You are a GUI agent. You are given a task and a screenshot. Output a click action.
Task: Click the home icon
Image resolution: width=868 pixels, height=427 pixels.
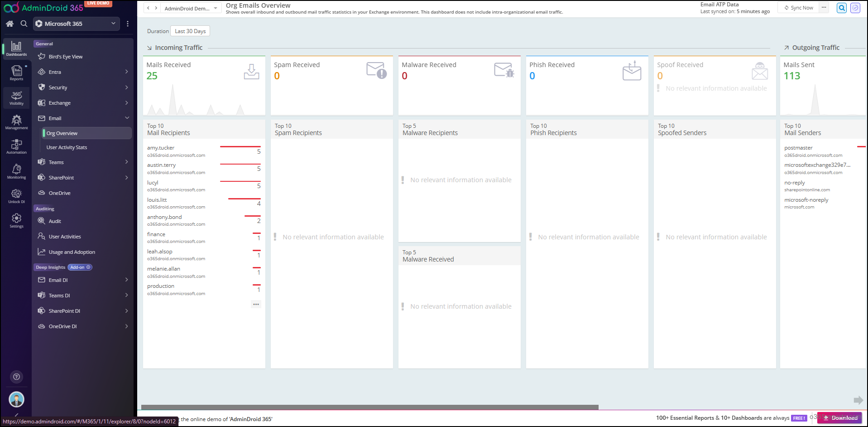10,24
